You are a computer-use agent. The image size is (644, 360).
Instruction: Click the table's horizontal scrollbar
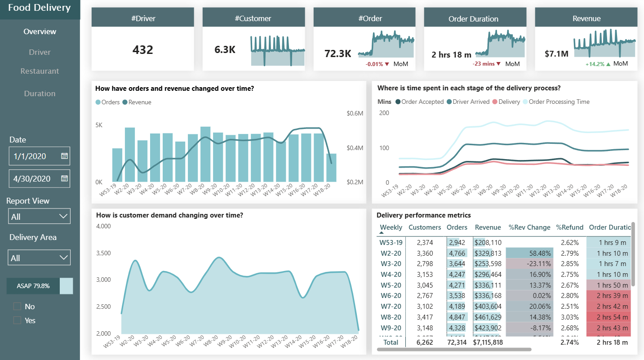point(454,349)
